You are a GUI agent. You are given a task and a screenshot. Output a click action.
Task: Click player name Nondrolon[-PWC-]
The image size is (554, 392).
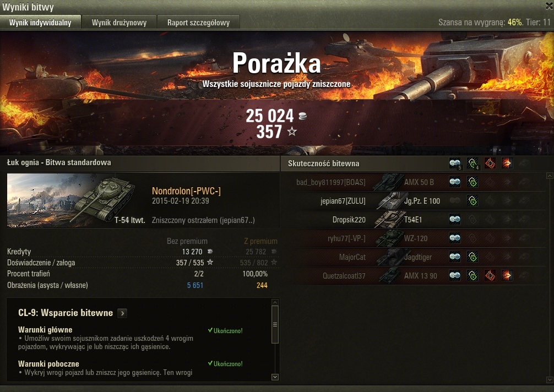pyautogui.click(x=186, y=191)
